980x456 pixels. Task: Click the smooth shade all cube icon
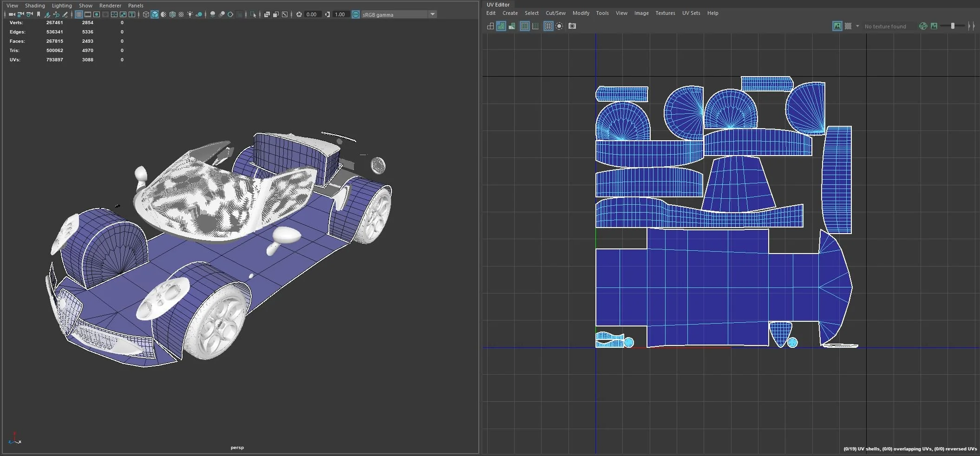click(155, 14)
